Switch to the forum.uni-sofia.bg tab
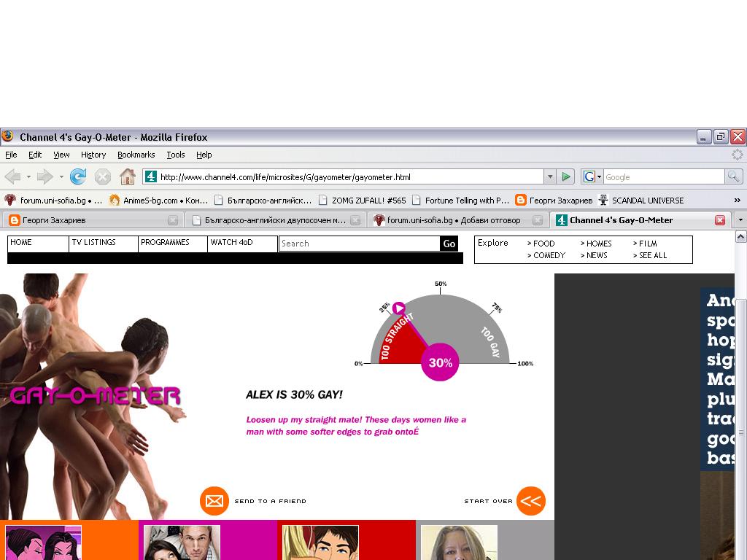747x560 pixels. click(x=452, y=220)
